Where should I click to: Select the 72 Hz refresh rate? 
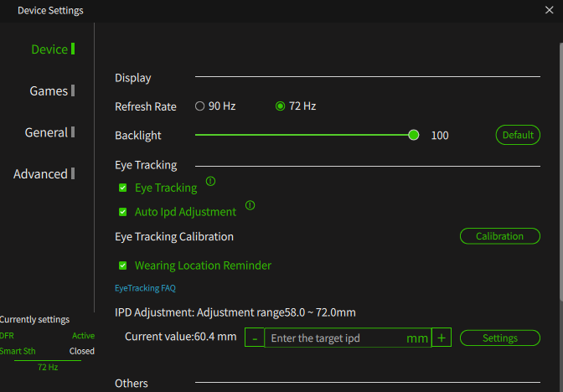[280, 106]
